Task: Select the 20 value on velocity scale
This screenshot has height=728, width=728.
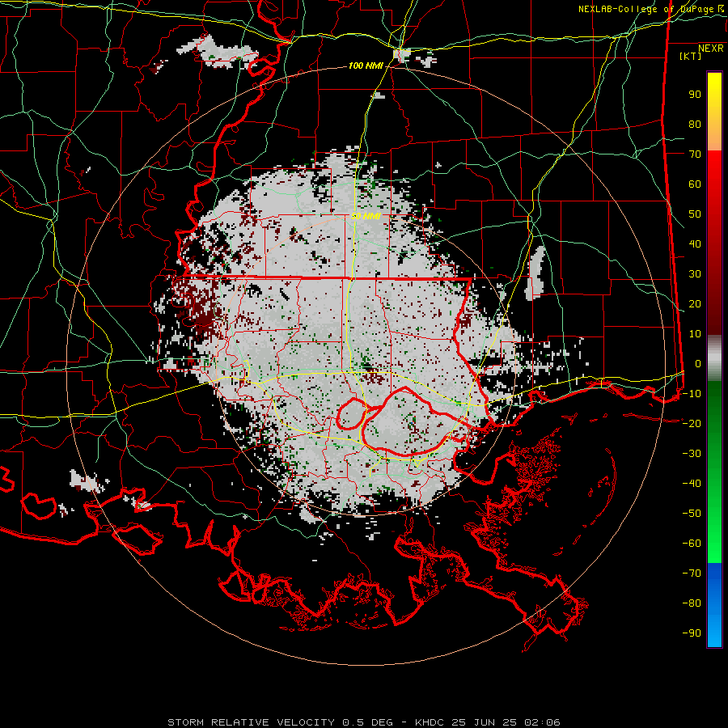Action: 695,303
